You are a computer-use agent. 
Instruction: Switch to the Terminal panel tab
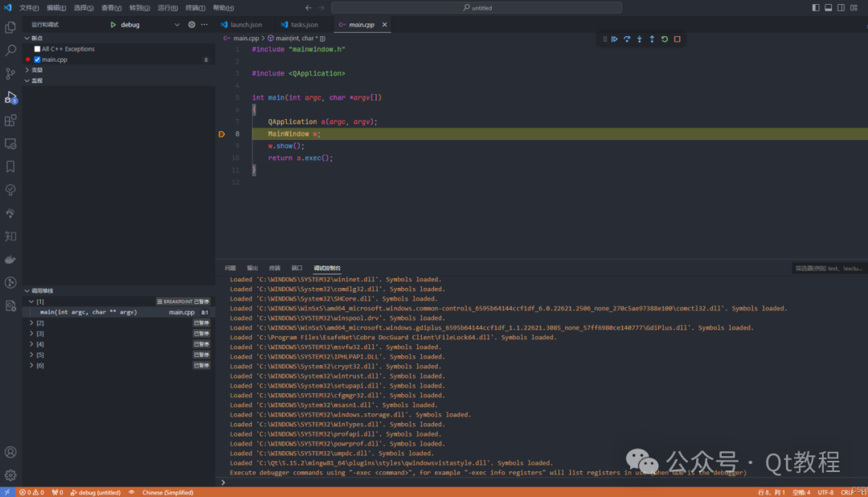[x=275, y=268]
